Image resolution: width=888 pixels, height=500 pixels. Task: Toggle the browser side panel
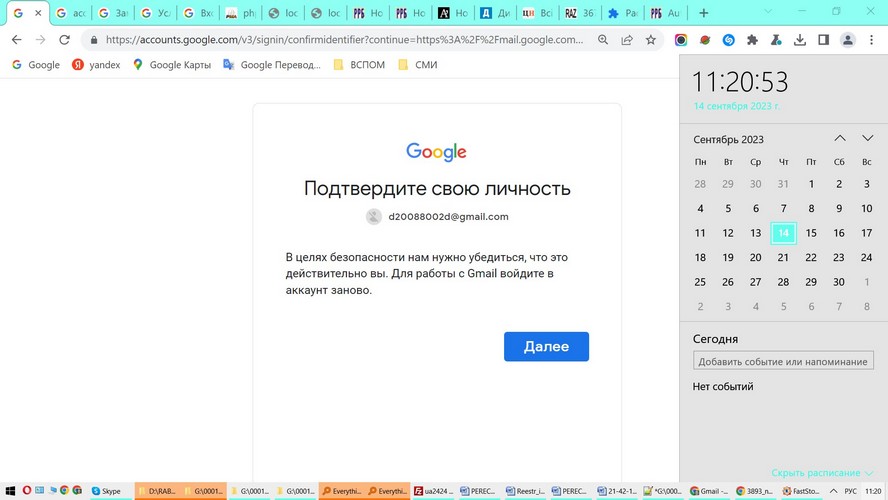pyautogui.click(x=823, y=40)
